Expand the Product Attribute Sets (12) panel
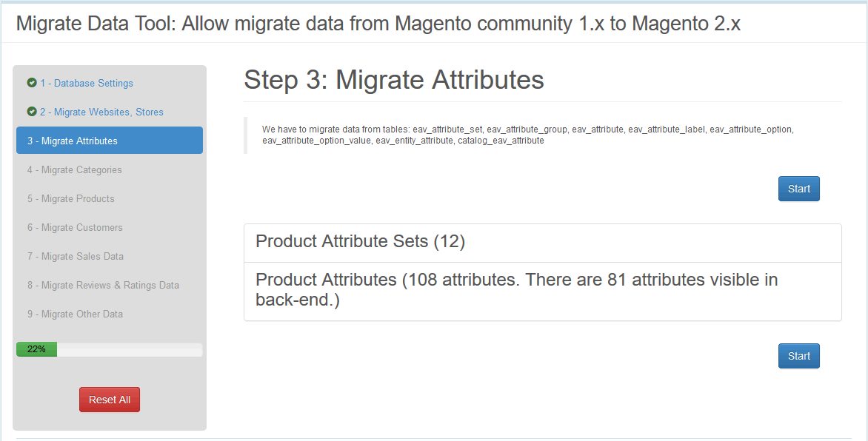868x441 pixels. [360, 242]
